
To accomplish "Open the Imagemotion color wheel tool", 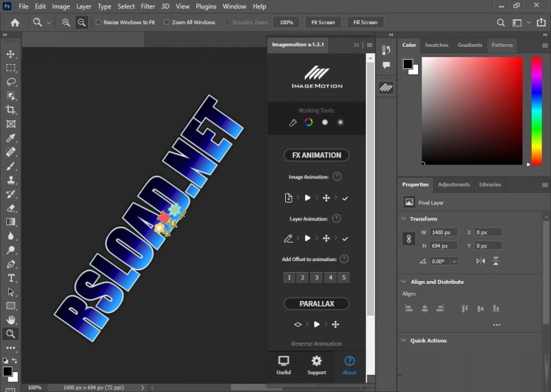I will point(308,122).
